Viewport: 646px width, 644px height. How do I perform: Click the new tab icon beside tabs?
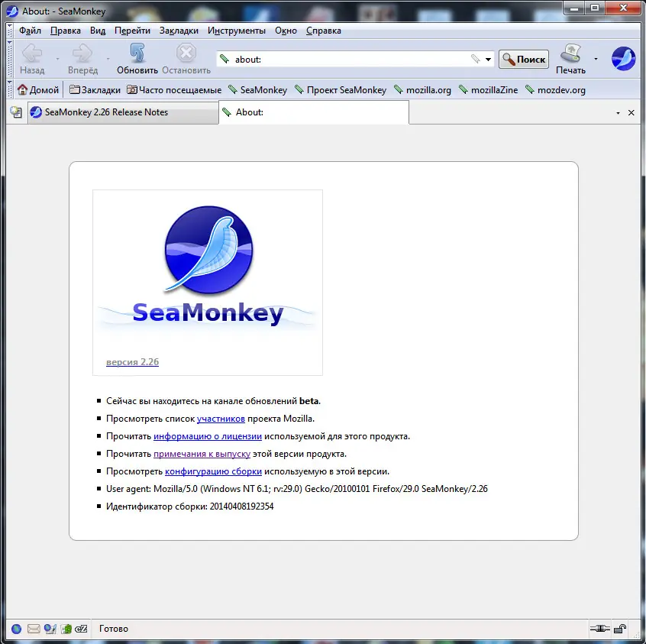coord(16,112)
